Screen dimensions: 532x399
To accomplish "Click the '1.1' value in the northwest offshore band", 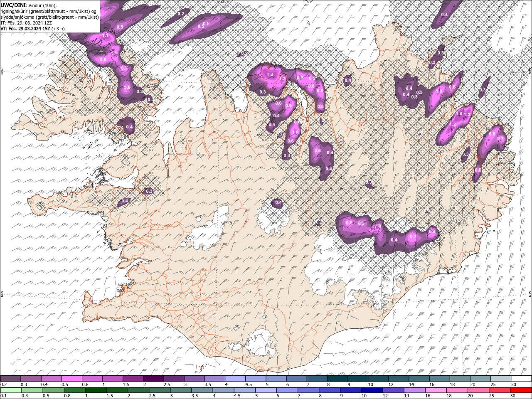I will pyautogui.click(x=105, y=36).
